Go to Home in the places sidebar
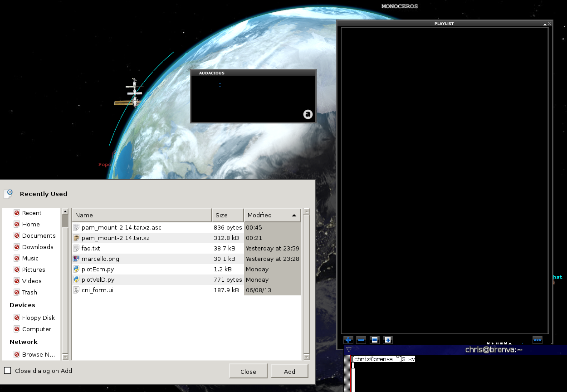 pyautogui.click(x=32, y=224)
